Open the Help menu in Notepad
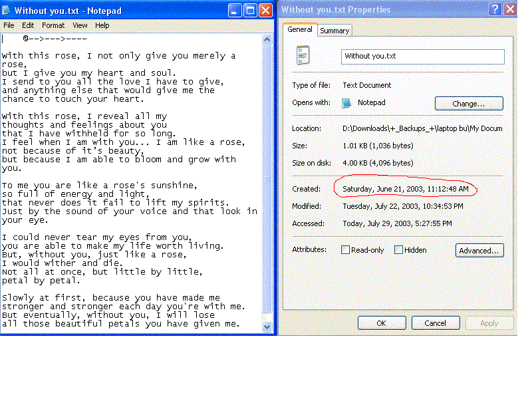Screen dimensions: 532x399 point(102,25)
